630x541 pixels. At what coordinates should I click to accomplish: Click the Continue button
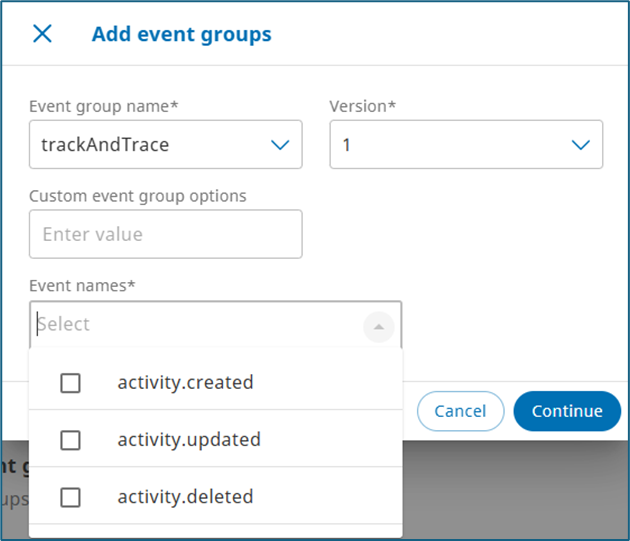567,411
